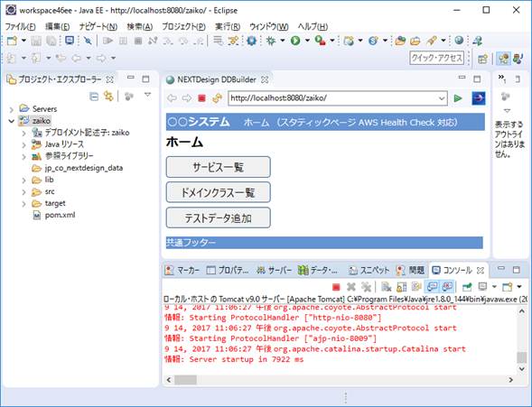Click the ホーム link in page header
The width and height of the screenshot is (532, 407).
pyautogui.click(x=257, y=123)
